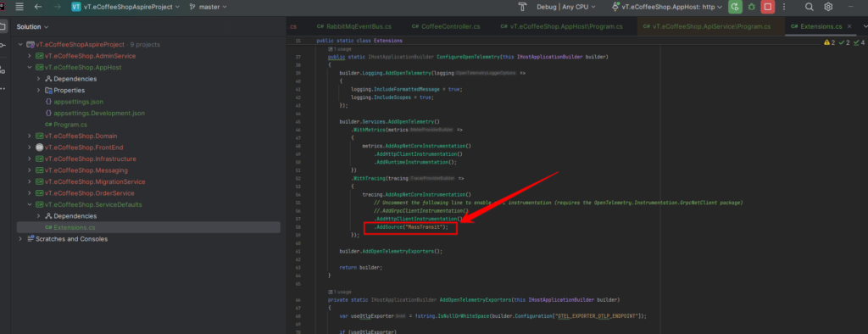
Task: Stop the running session with the red button
Action: (x=767, y=7)
